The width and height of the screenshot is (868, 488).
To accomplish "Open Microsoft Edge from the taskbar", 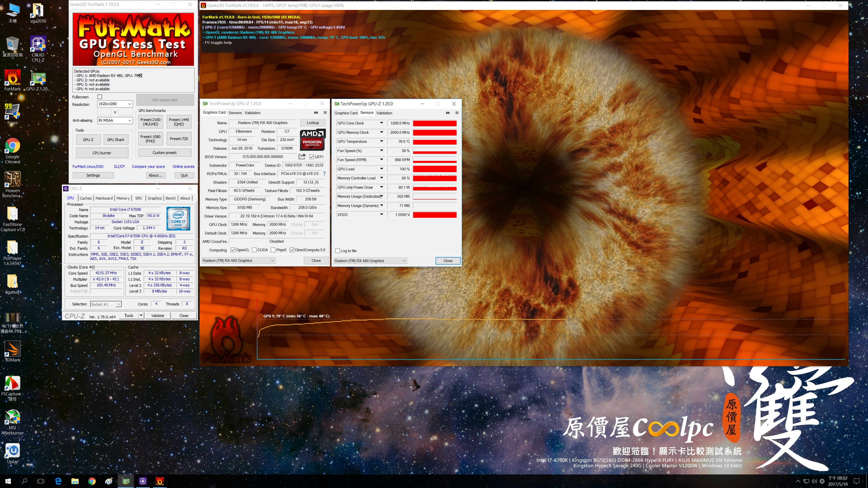I will 58,481.
